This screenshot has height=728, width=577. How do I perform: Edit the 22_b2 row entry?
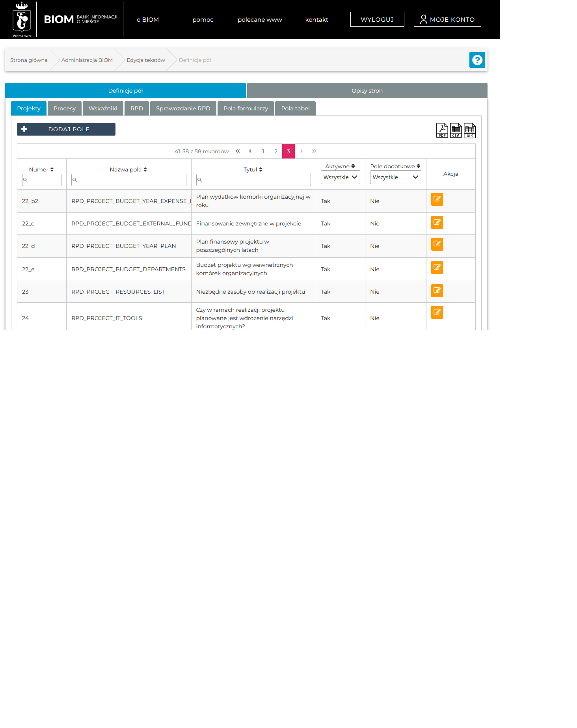(x=437, y=199)
